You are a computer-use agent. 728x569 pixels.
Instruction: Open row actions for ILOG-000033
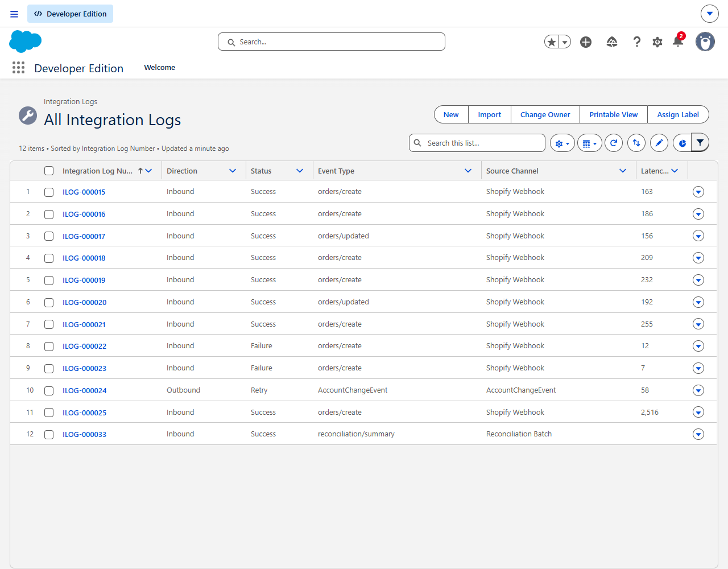click(698, 434)
